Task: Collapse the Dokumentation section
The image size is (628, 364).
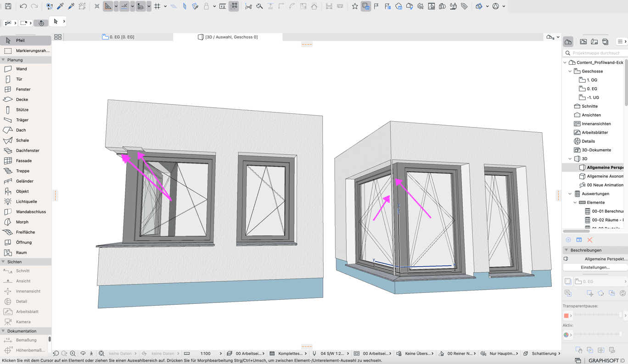Action: (x=3, y=331)
